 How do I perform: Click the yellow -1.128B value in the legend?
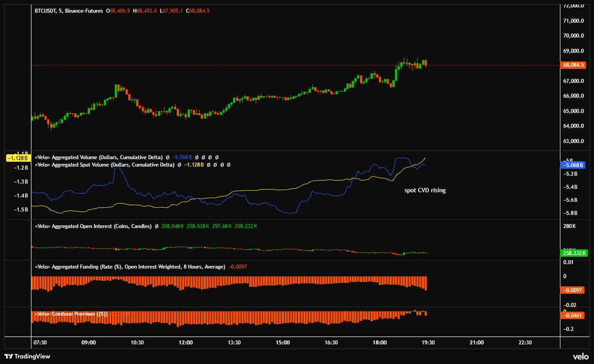[195, 164]
